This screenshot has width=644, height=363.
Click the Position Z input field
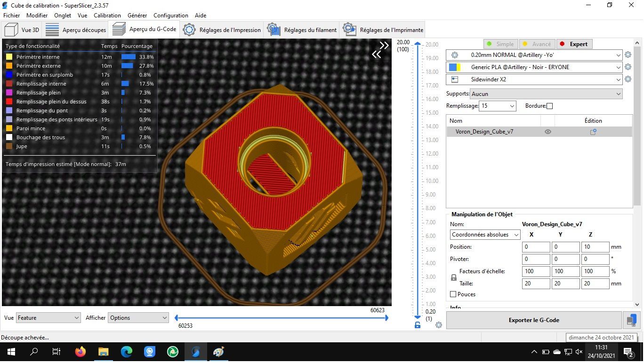tap(595, 247)
